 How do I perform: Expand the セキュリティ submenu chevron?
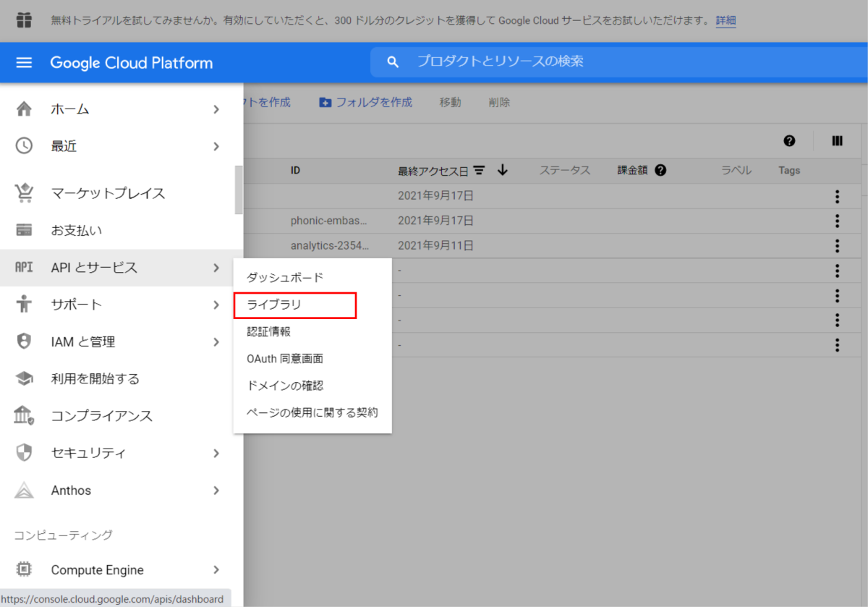(216, 453)
